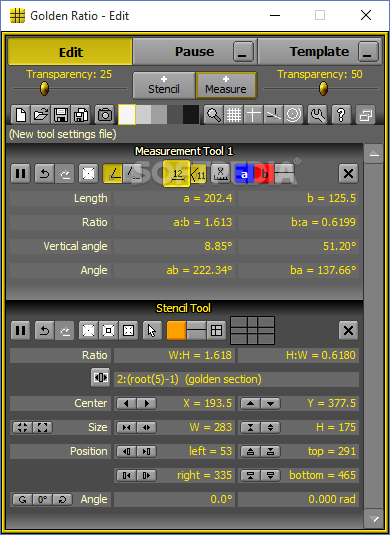The width and height of the screenshot is (390, 535).
Task: Move stencil center down
Action: pyautogui.click(x=271, y=404)
